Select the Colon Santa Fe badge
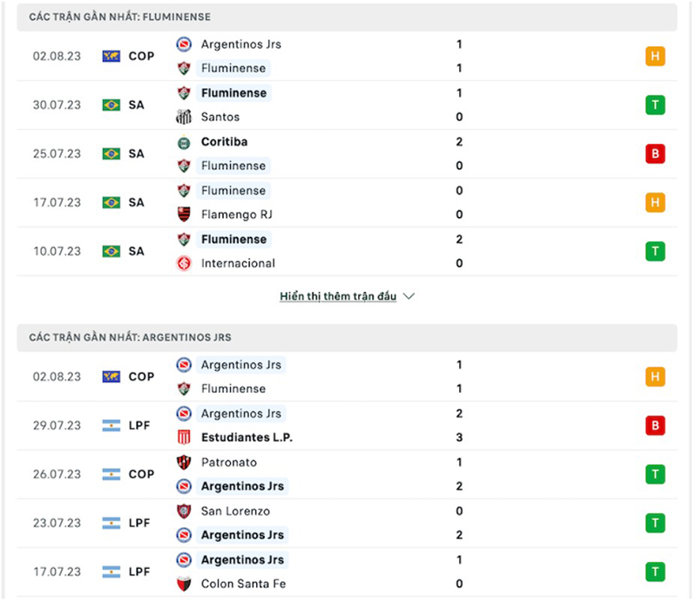This screenshot has width=697, height=616. 183,584
